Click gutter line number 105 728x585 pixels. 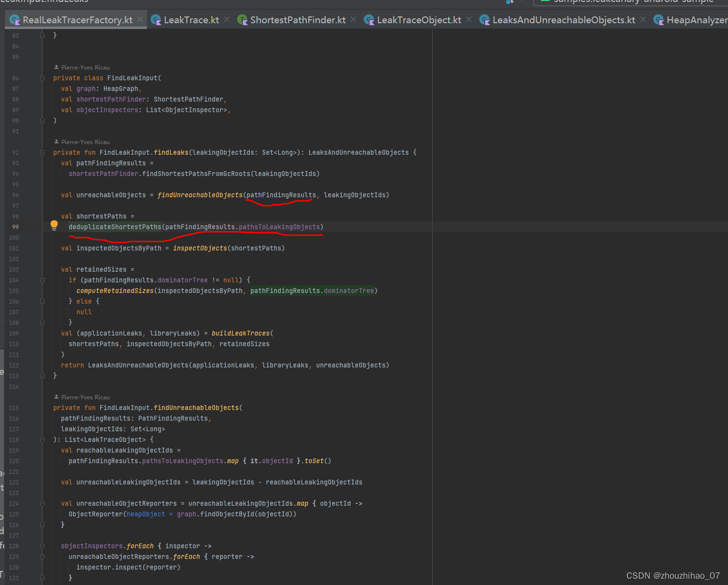[14, 291]
